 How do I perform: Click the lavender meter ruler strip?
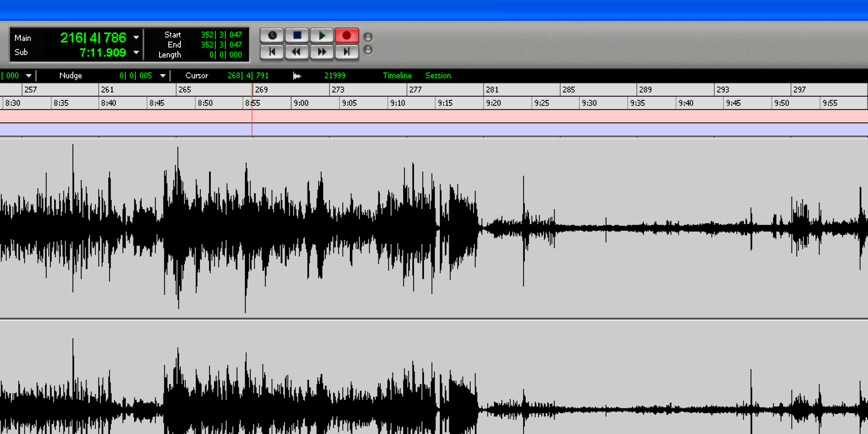pos(434,129)
